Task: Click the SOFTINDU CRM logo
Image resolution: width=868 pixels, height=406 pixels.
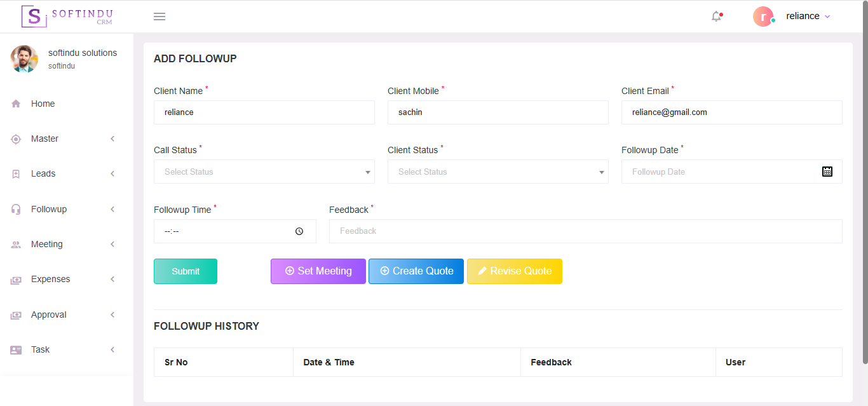Action: tap(67, 17)
